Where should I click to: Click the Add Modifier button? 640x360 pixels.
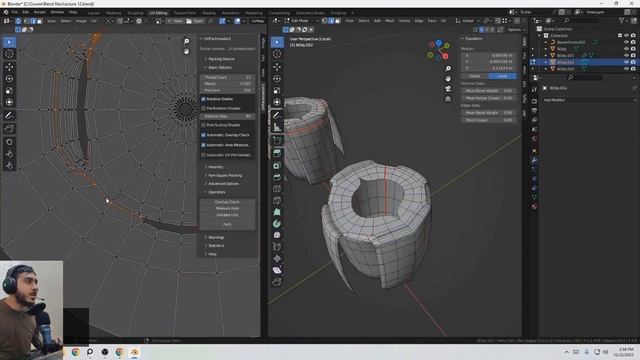click(x=589, y=100)
